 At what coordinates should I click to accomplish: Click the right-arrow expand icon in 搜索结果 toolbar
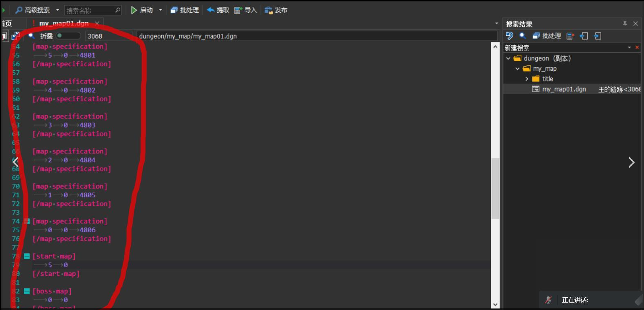pos(598,36)
